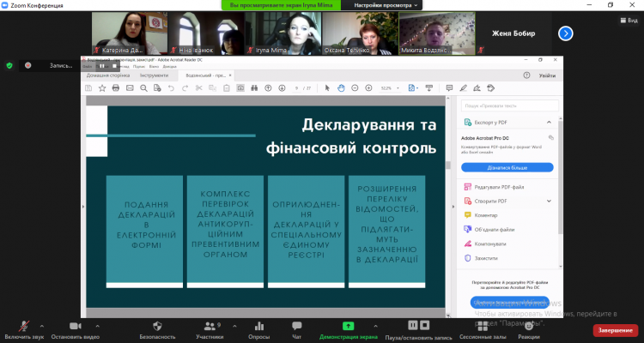
Task: Open the Участники participants panel
Action: pyautogui.click(x=209, y=327)
